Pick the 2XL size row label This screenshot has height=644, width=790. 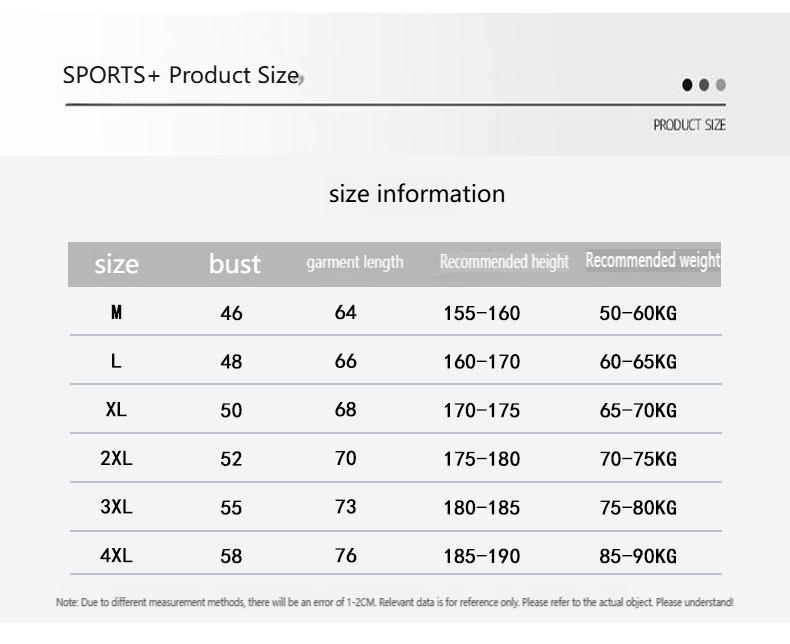point(117,458)
